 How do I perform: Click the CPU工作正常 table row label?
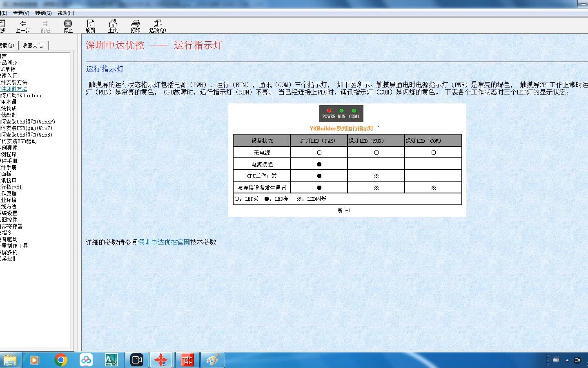[262, 176]
